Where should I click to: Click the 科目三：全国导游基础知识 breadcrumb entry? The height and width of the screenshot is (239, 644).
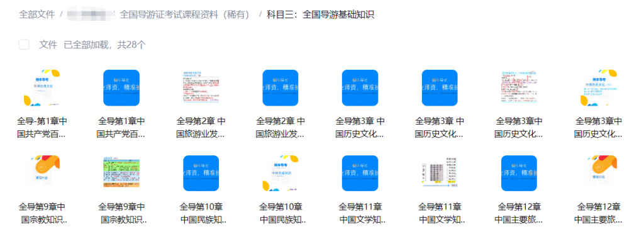[320, 15]
